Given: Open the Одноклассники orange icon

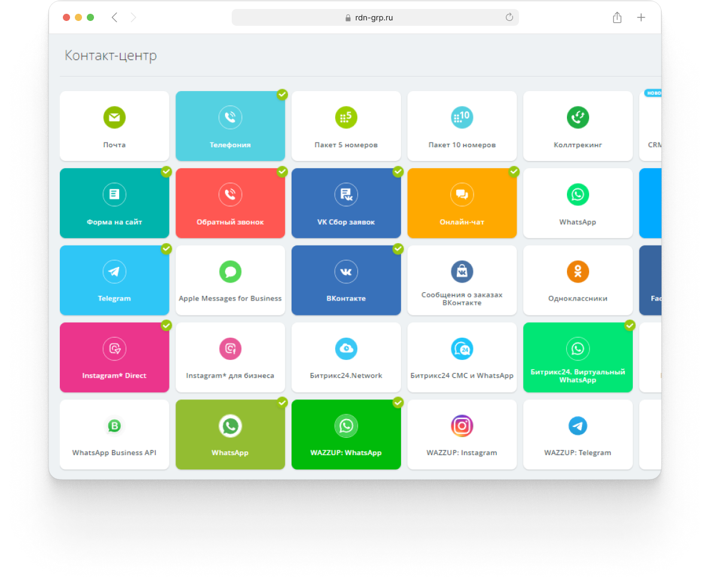Looking at the screenshot, I should [578, 272].
